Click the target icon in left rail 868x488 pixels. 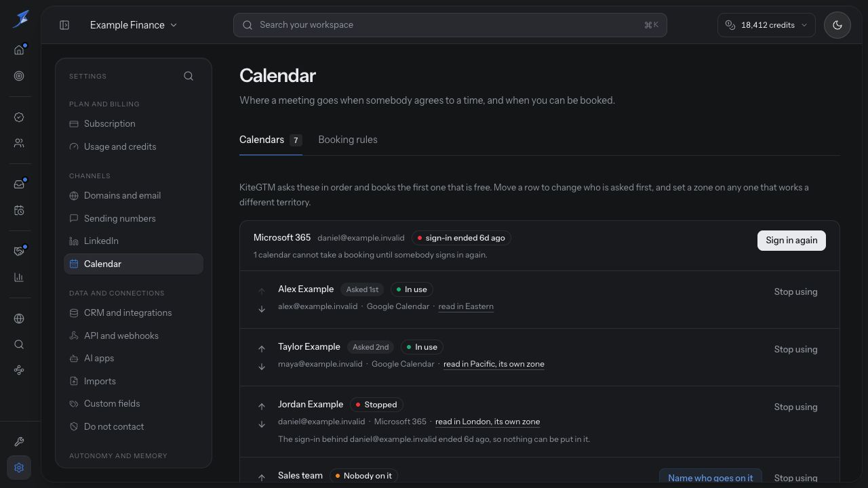19,76
